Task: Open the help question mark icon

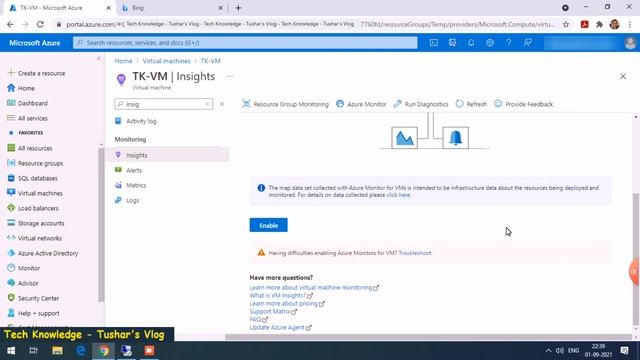Action: tap(509, 42)
